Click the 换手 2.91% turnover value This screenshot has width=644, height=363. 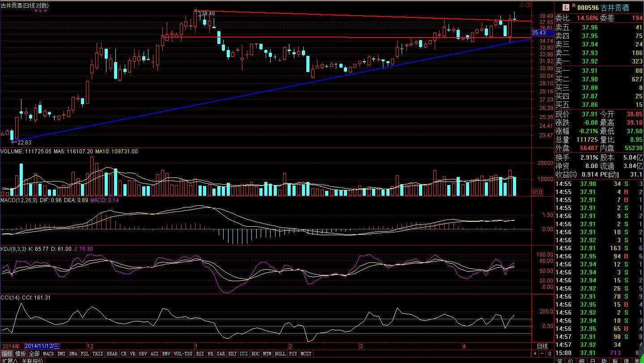point(589,157)
